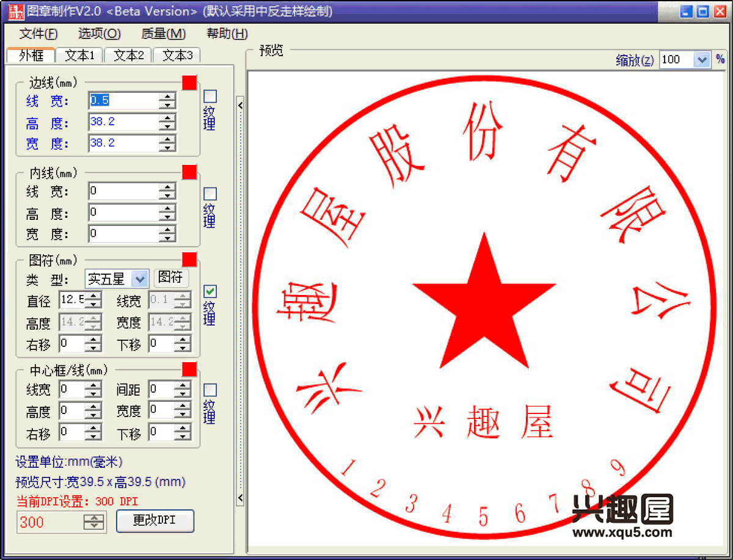The width and height of the screenshot is (733, 560).
Task: Open the 类型 dropdown showing 实五星
Action: (117, 279)
